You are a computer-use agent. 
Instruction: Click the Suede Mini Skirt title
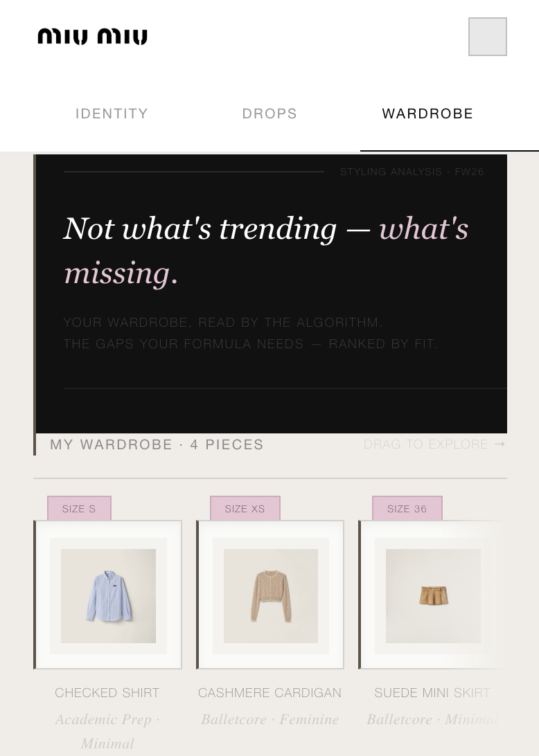pos(432,693)
